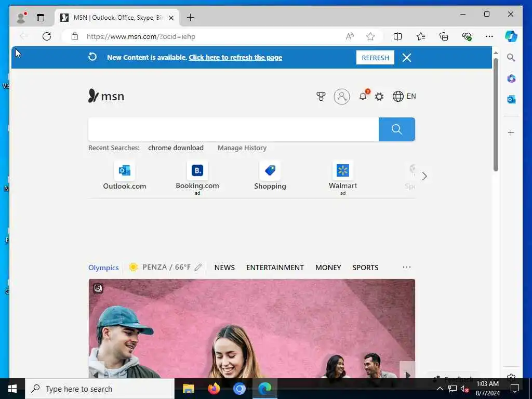Launch Firefox from taskbar
Viewport: 532px width, 399px height.
point(214,389)
